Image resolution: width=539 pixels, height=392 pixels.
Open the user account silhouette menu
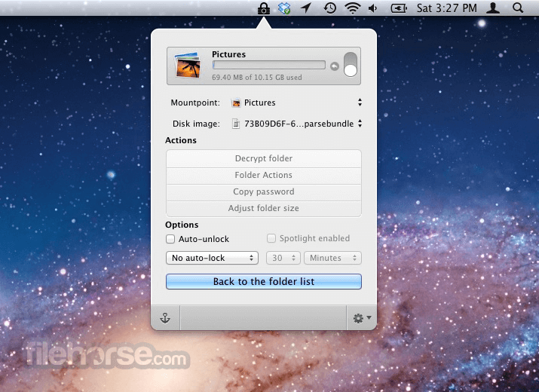pos(492,8)
